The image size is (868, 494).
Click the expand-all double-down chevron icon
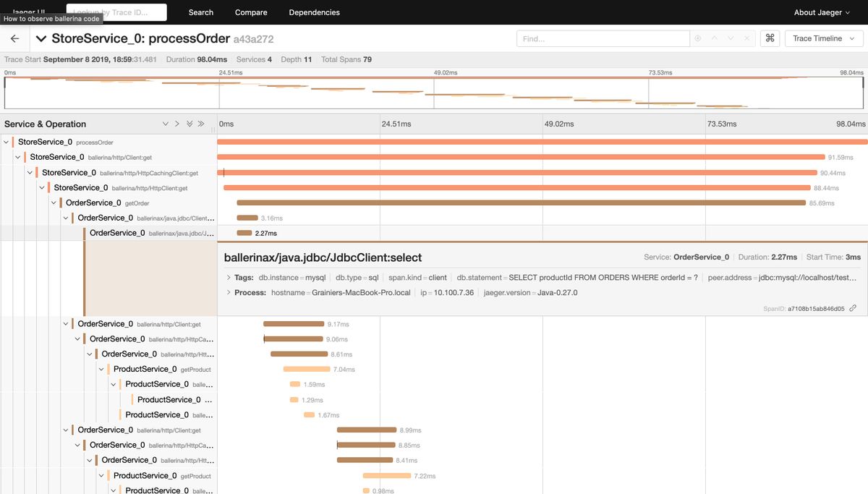point(190,124)
